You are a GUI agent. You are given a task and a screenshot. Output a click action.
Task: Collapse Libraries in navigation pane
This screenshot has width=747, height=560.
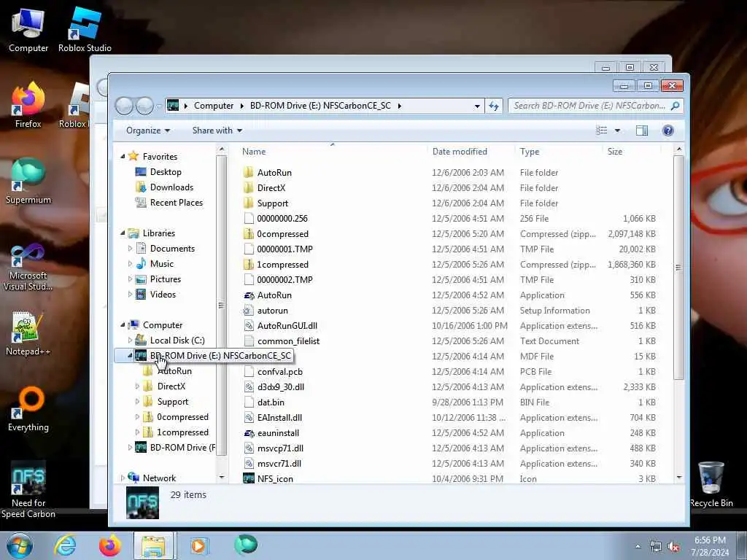click(x=123, y=233)
